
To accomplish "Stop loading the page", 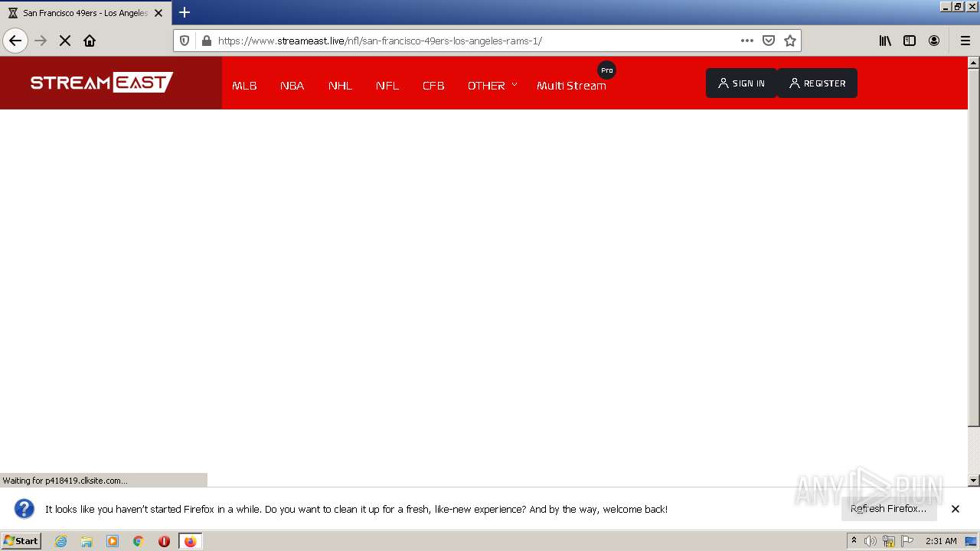I will pos(65,41).
